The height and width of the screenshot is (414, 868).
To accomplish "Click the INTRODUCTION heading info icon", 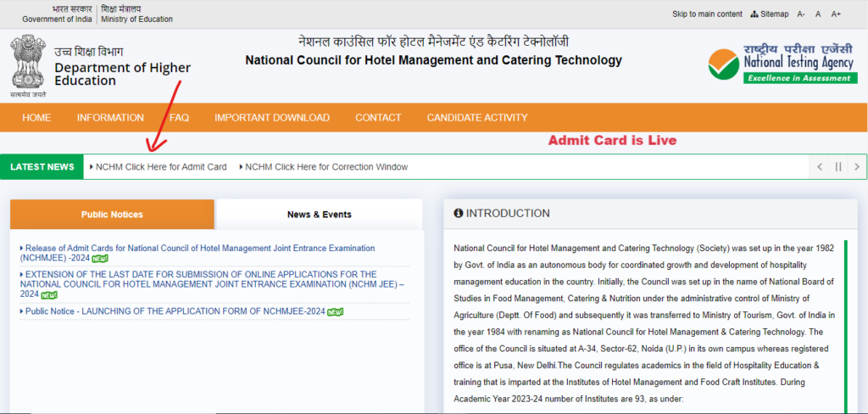I will coord(458,214).
